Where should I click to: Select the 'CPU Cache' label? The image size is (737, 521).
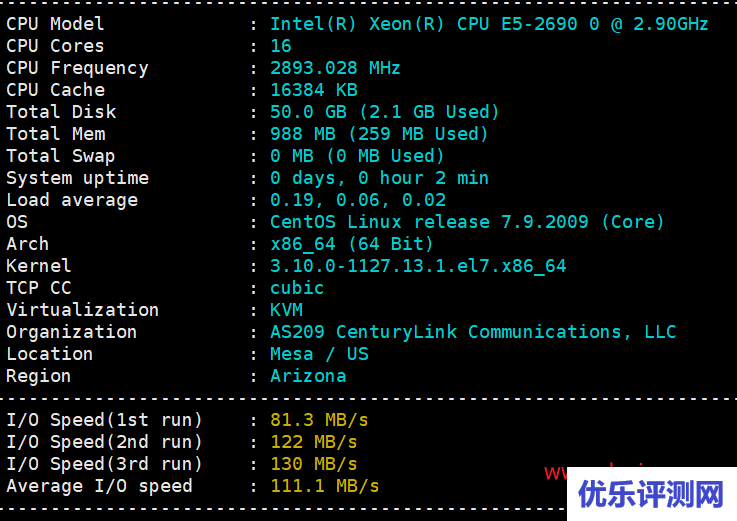[55, 90]
